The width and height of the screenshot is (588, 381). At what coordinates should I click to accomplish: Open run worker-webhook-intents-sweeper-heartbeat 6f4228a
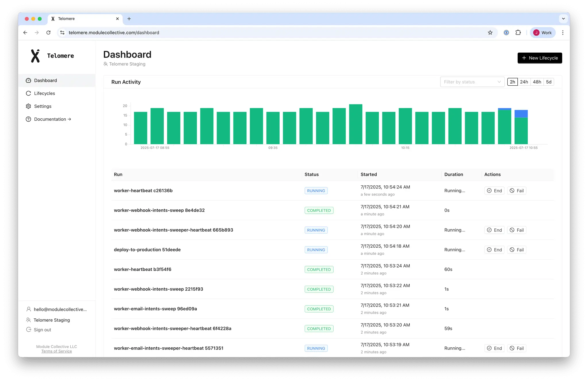click(173, 328)
